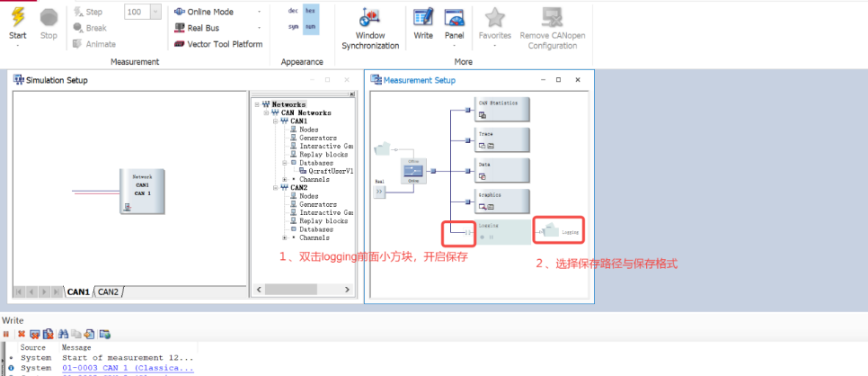The height and width of the screenshot is (376, 868).
Task: Click the Step measurement option
Action: [x=88, y=12]
